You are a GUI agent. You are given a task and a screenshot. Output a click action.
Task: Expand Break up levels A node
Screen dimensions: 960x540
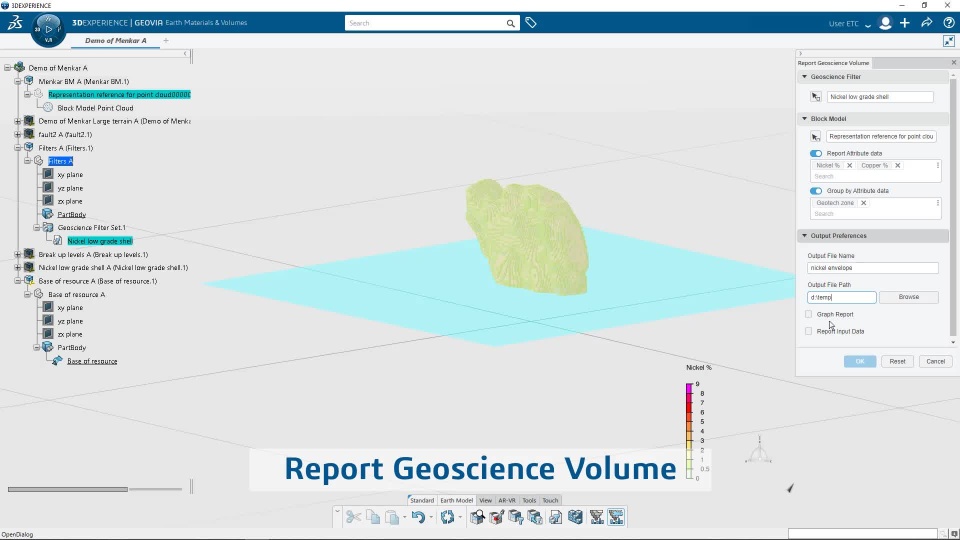18,254
